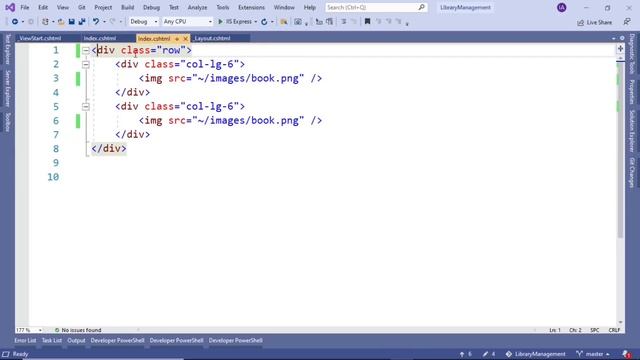Open the Any CPU platform dropdown

(x=187, y=22)
